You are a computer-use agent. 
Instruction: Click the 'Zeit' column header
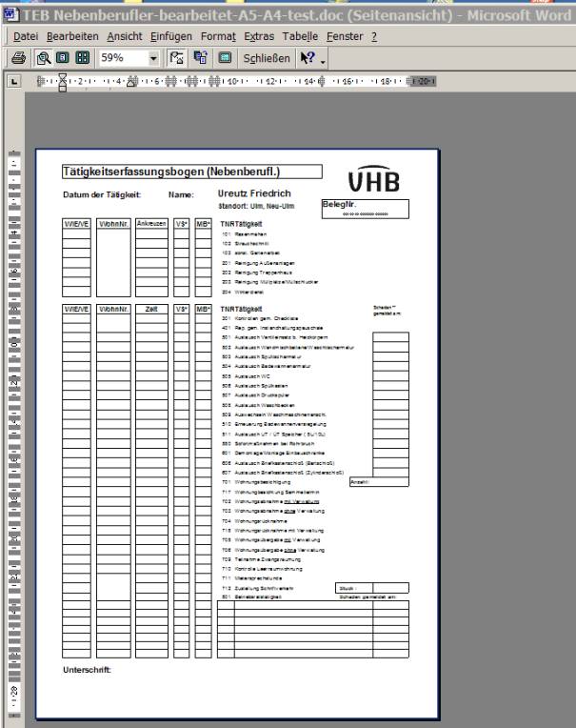pos(151,309)
